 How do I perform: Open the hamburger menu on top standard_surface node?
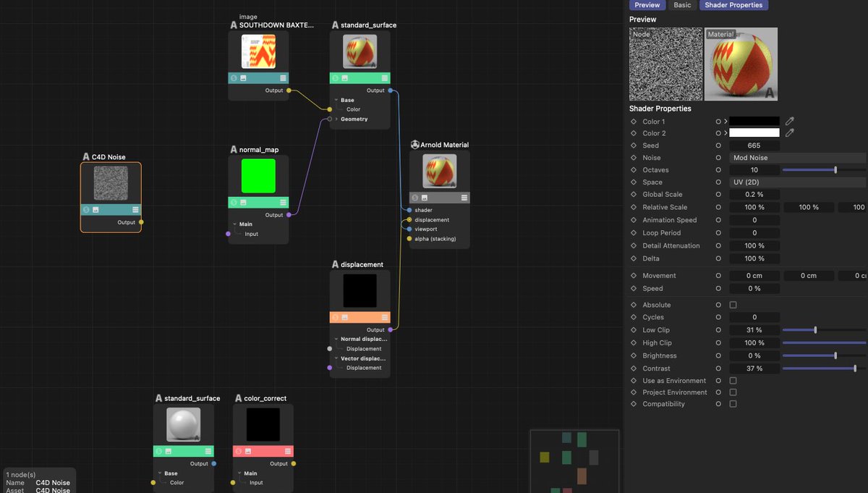click(x=384, y=78)
